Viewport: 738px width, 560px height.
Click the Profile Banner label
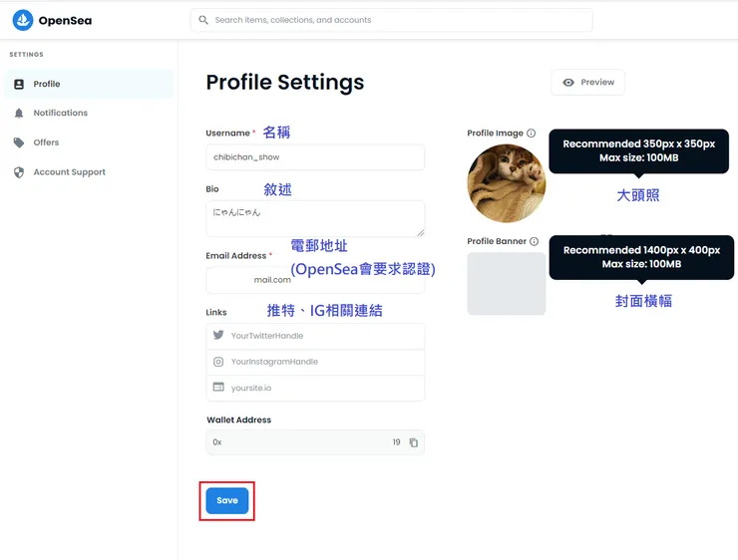click(497, 241)
